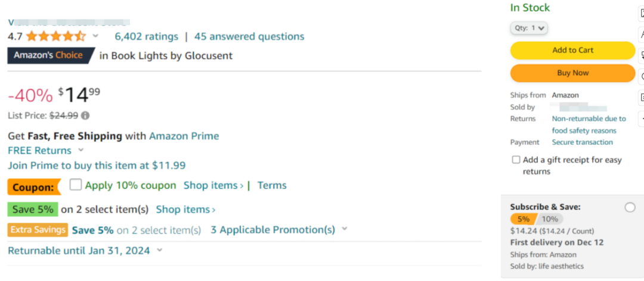644x281 pixels.
Task: Open the Qty quantity dropdown
Action: click(x=529, y=28)
